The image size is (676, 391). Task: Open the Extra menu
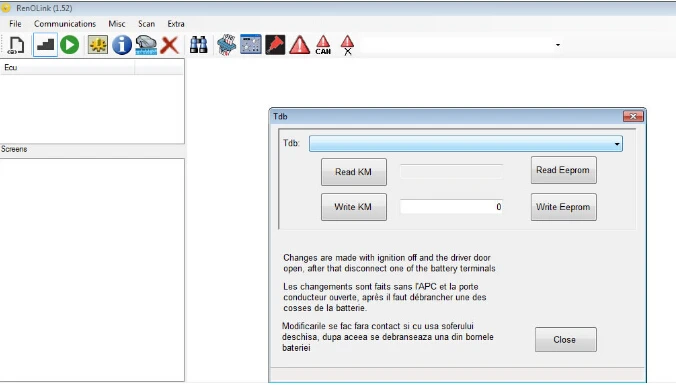[x=176, y=24]
